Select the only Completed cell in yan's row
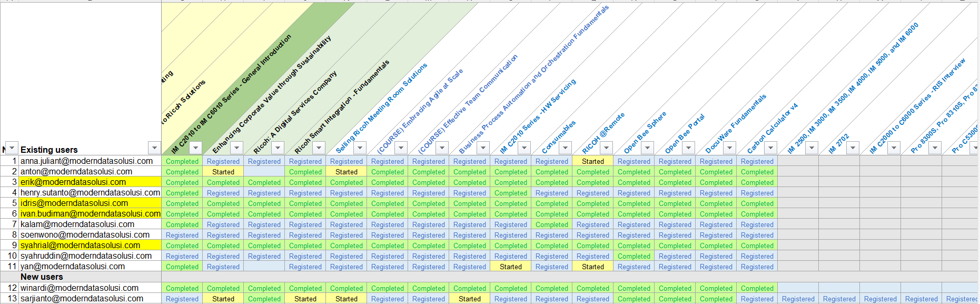The width and height of the screenshot is (980, 304). pos(182,267)
